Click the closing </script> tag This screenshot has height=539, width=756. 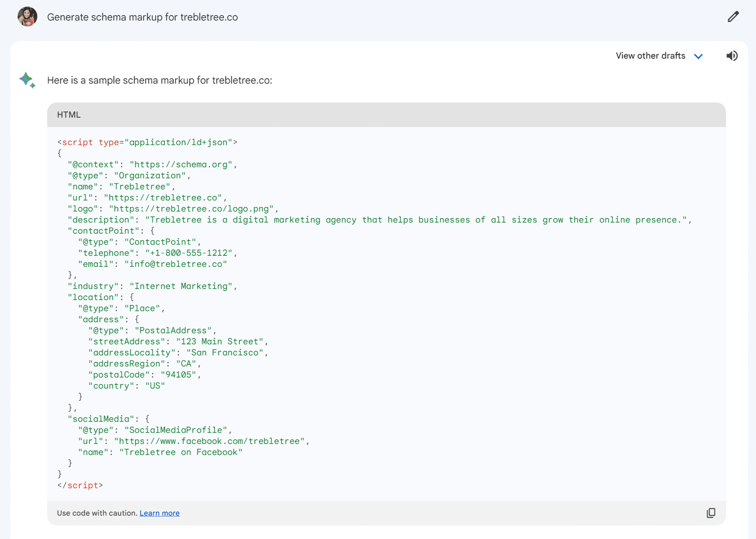point(80,485)
